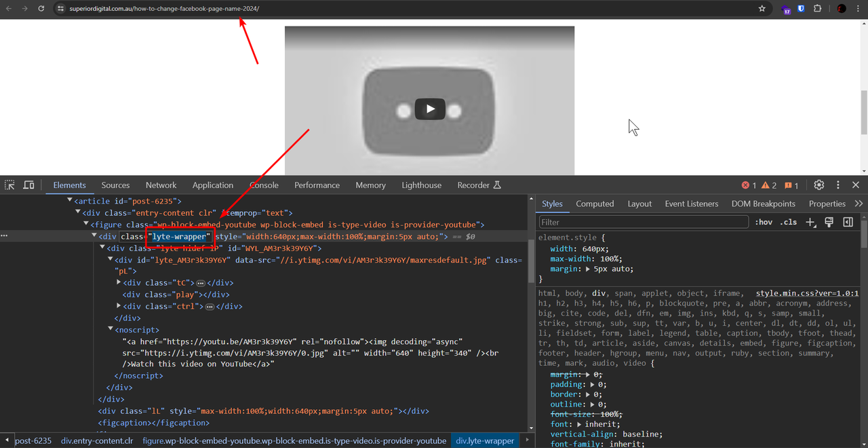Select the Elements tab
The height and width of the screenshot is (448, 868).
pos(69,185)
